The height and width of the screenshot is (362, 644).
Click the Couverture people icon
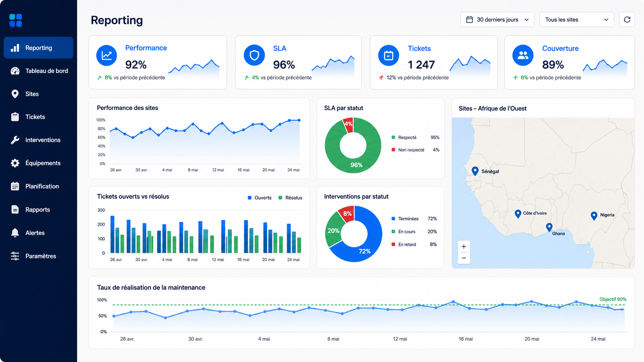[523, 55]
